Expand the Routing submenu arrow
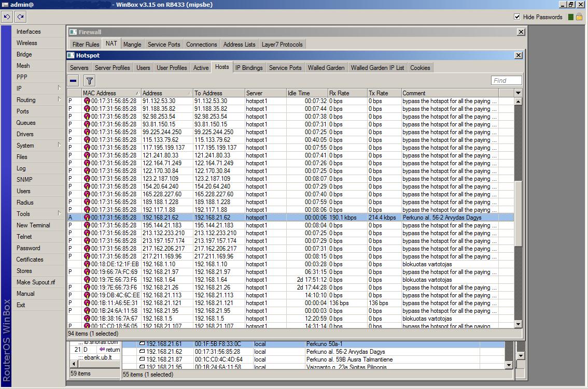 click(x=59, y=99)
